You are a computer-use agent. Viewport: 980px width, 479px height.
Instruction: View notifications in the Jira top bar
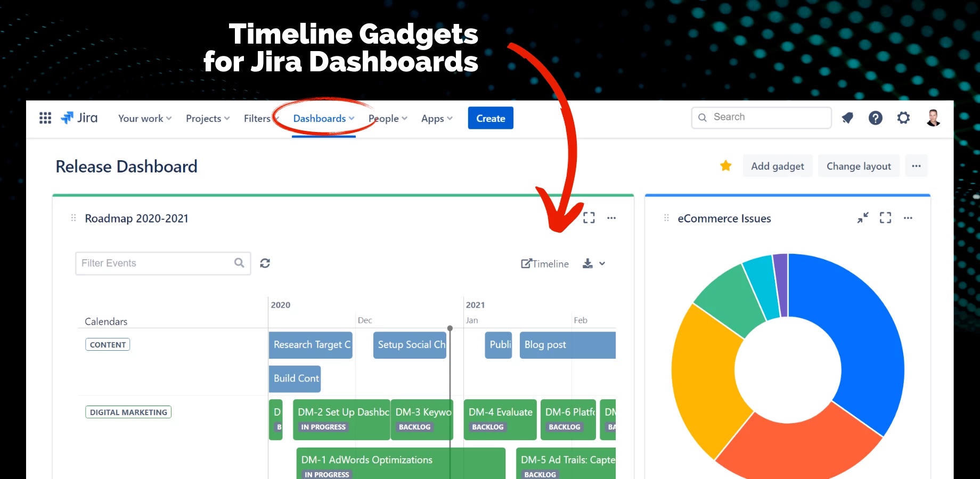pos(847,118)
